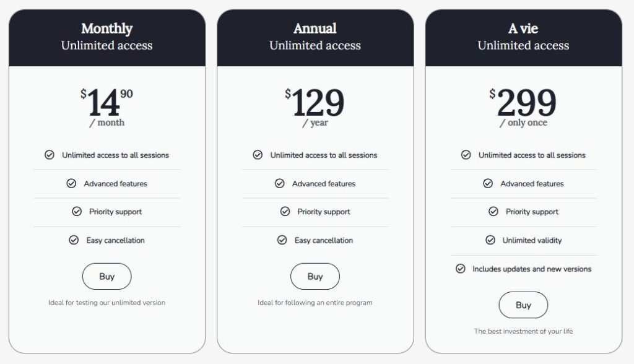The image size is (634, 364).
Task: Click checkmark beside Includes updates and new versions
Action: [x=461, y=269]
